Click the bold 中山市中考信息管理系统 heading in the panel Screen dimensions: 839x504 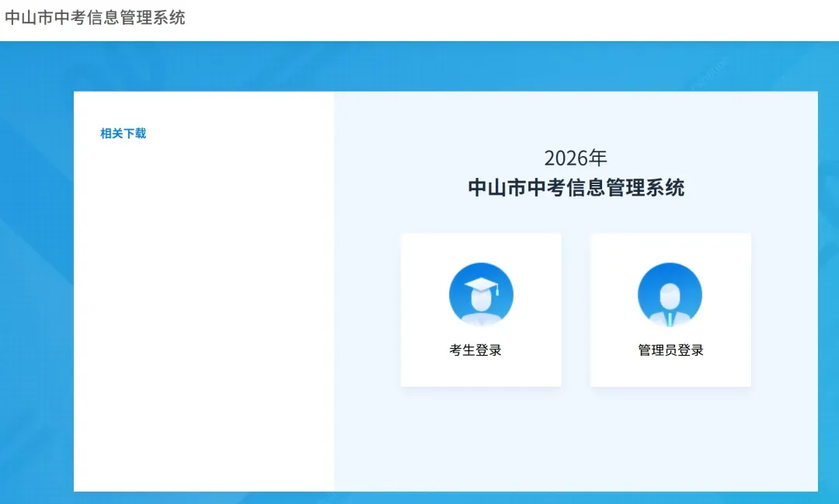click(576, 188)
